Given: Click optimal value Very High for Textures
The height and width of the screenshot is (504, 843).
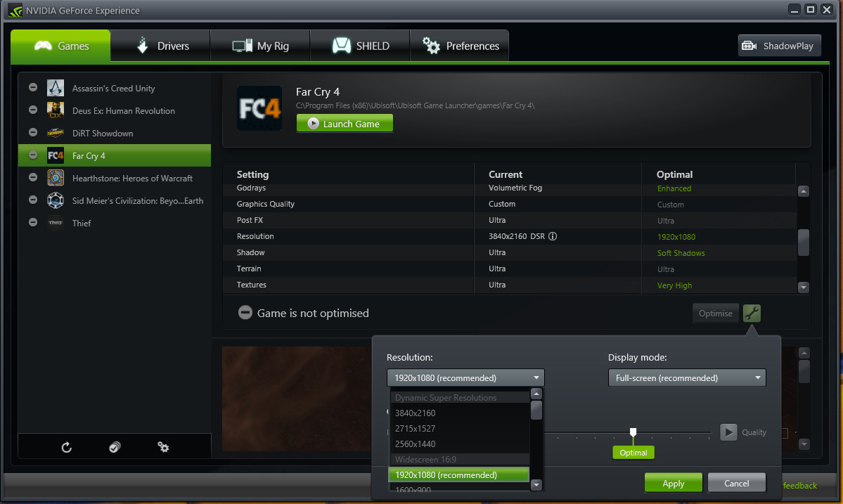Looking at the screenshot, I should (x=674, y=285).
